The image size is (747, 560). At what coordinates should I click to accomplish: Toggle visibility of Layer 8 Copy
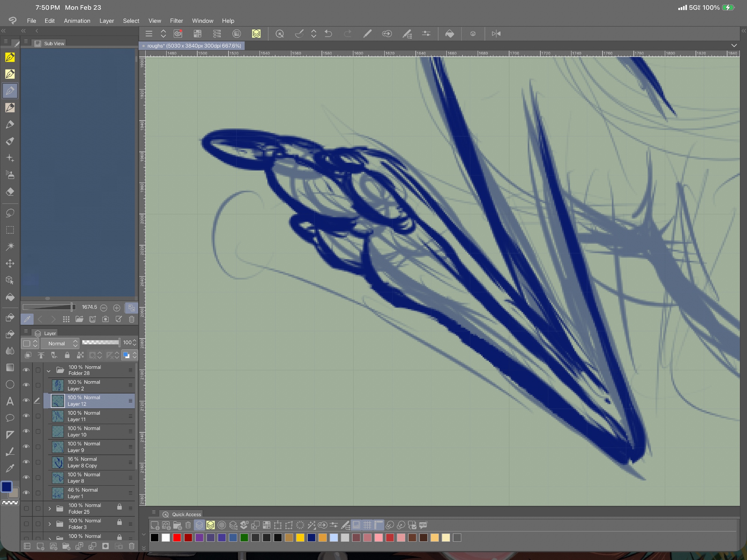click(26, 462)
